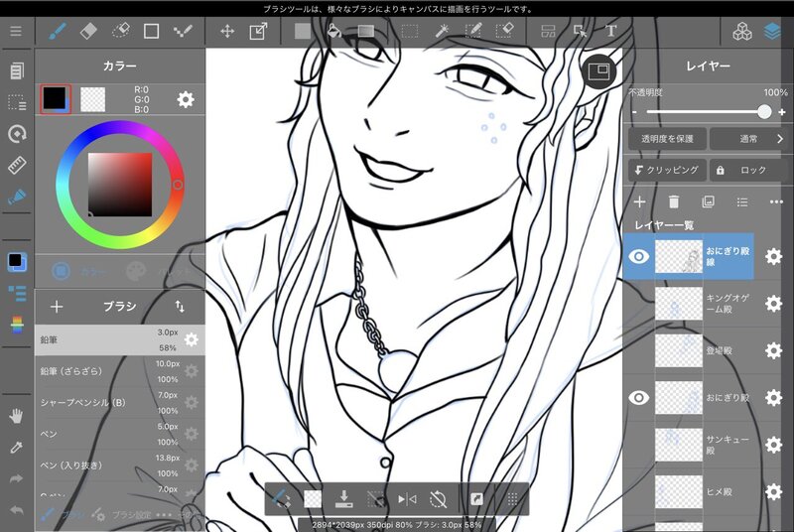794x532 pixels.
Task: Click the save button in bottom bar
Action: pyautogui.click(x=343, y=499)
